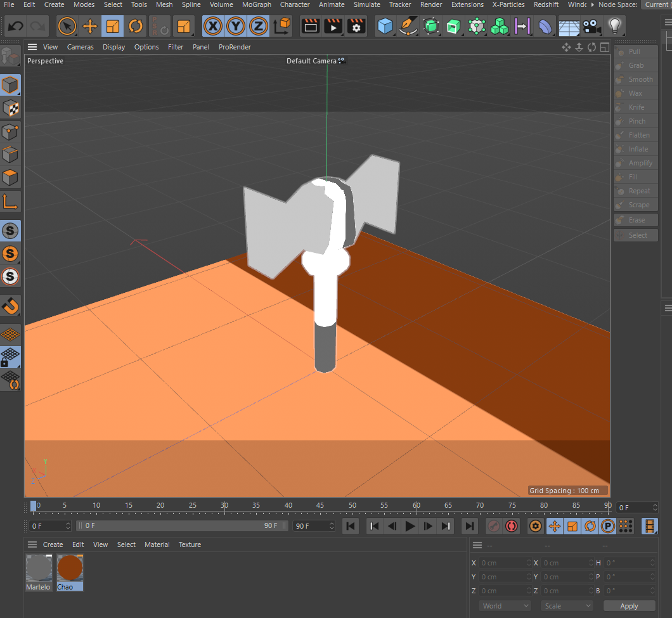Choose the Inflate sculpt brush
The height and width of the screenshot is (618, 672).
coord(636,149)
